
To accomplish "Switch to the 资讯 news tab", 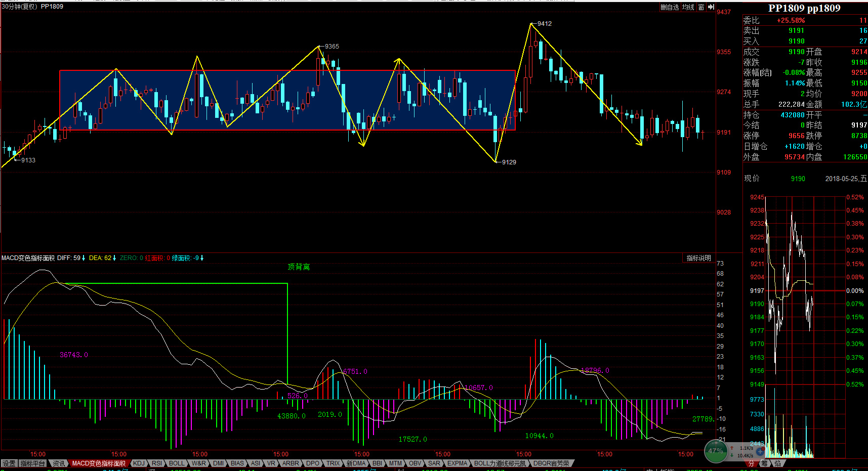I will click(59, 463).
